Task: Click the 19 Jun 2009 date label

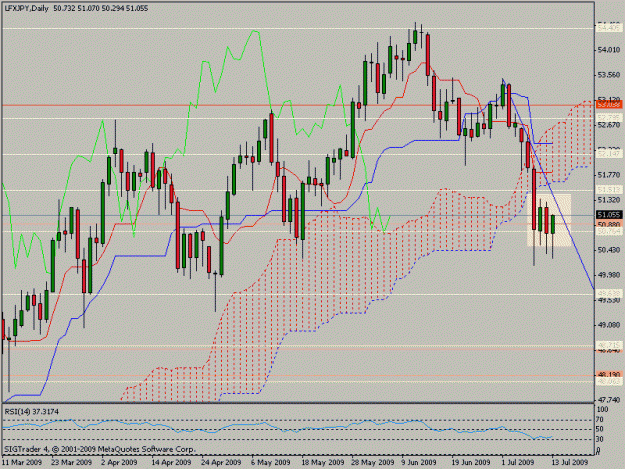Action: (471, 462)
